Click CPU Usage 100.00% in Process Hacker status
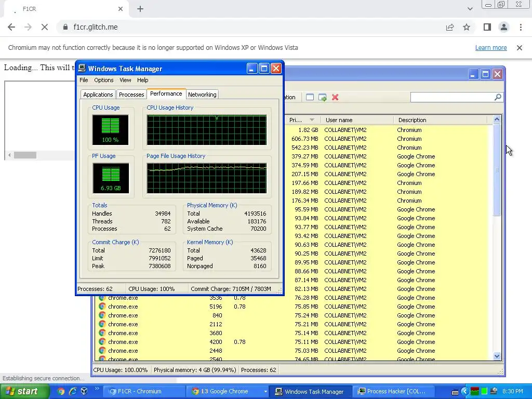The image size is (532, 399). [121, 370]
